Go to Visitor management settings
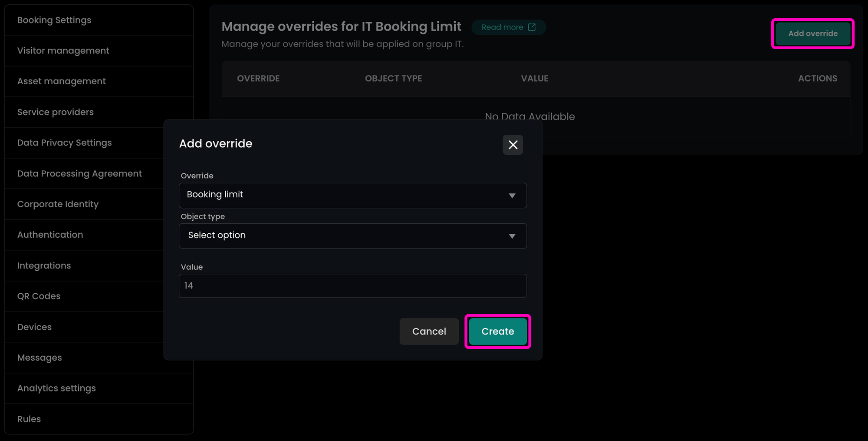The image size is (868, 441). point(63,51)
